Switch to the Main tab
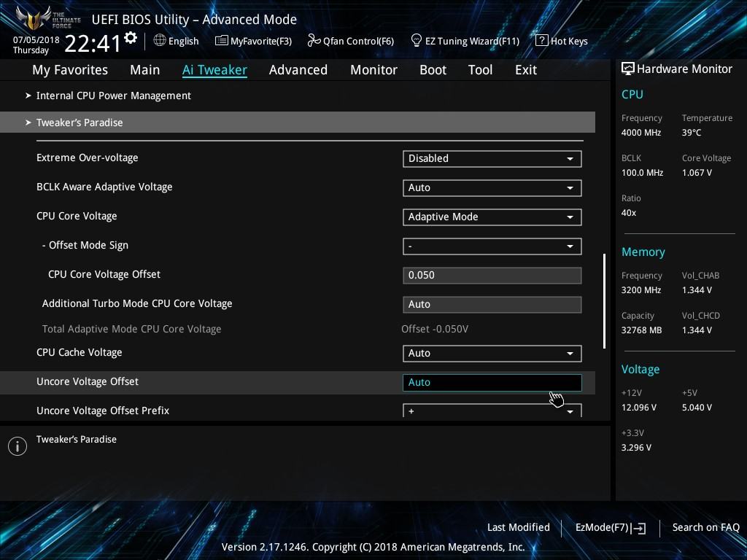 click(145, 70)
